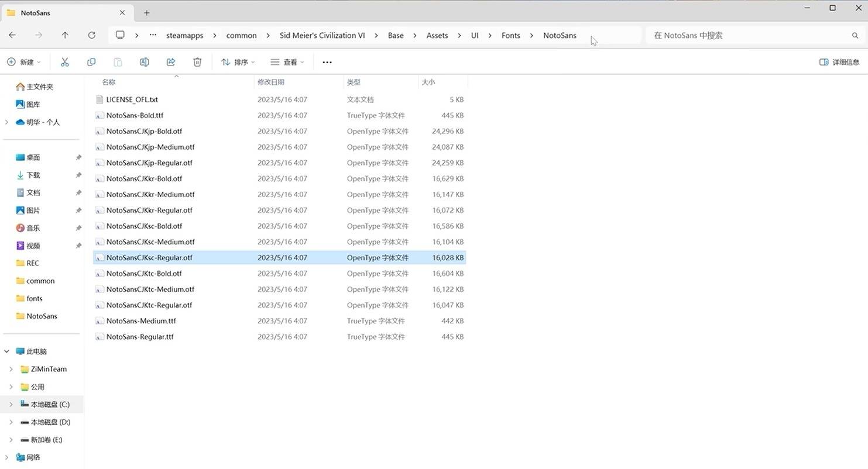The width and height of the screenshot is (868, 469).
Task: Open the 查看 (View) dropdown
Action: (x=287, y=62)
